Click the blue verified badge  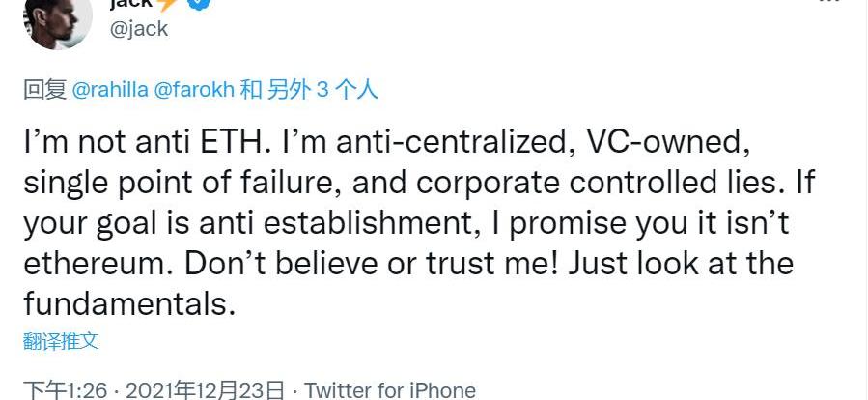coord(201,4)
